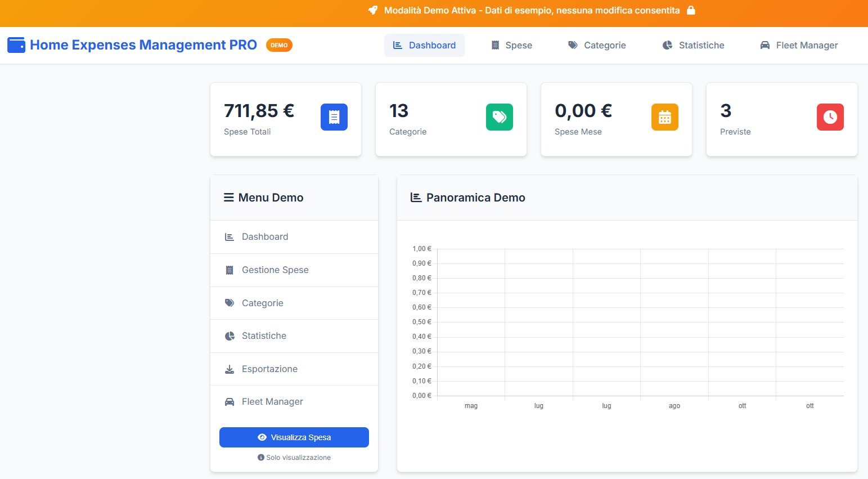Select the green tag icon on Categorie card

click(x=500, y=117)
